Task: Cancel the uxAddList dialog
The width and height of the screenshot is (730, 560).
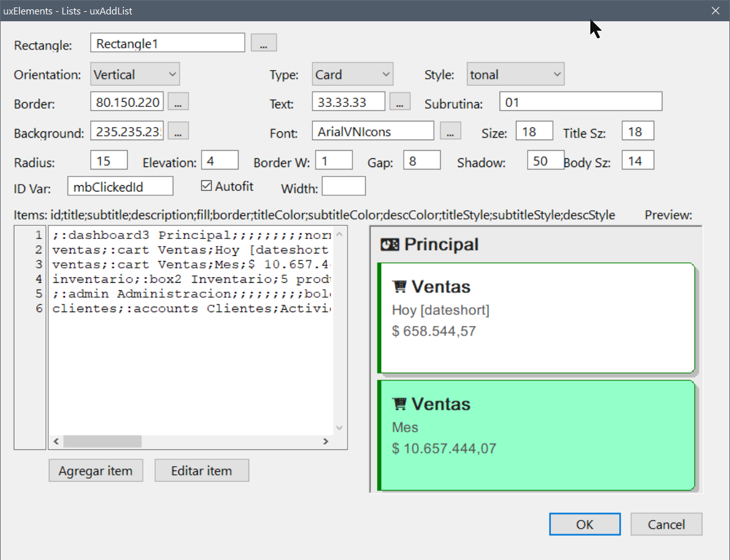Action: click(x=666, y=524)
